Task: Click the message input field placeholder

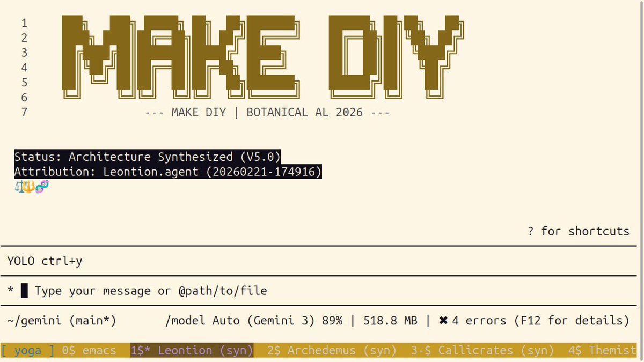Action: pyautogui.click(x=151, y=291)
